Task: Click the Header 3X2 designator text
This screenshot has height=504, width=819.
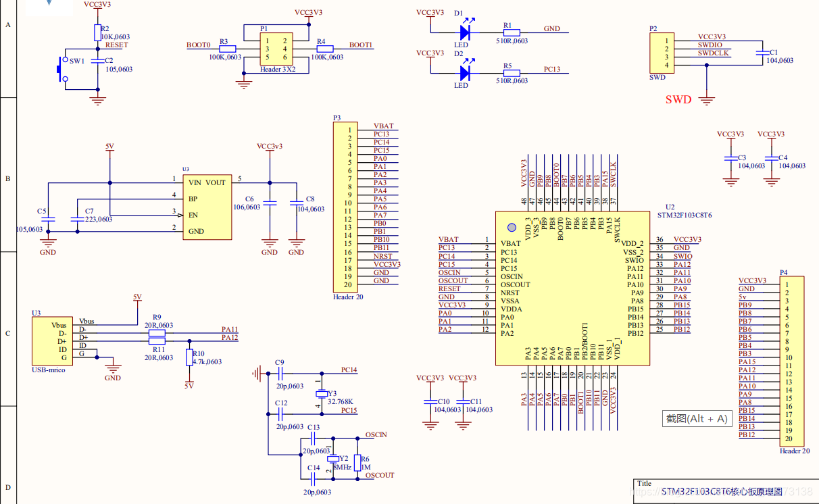Action: [278, 70]
